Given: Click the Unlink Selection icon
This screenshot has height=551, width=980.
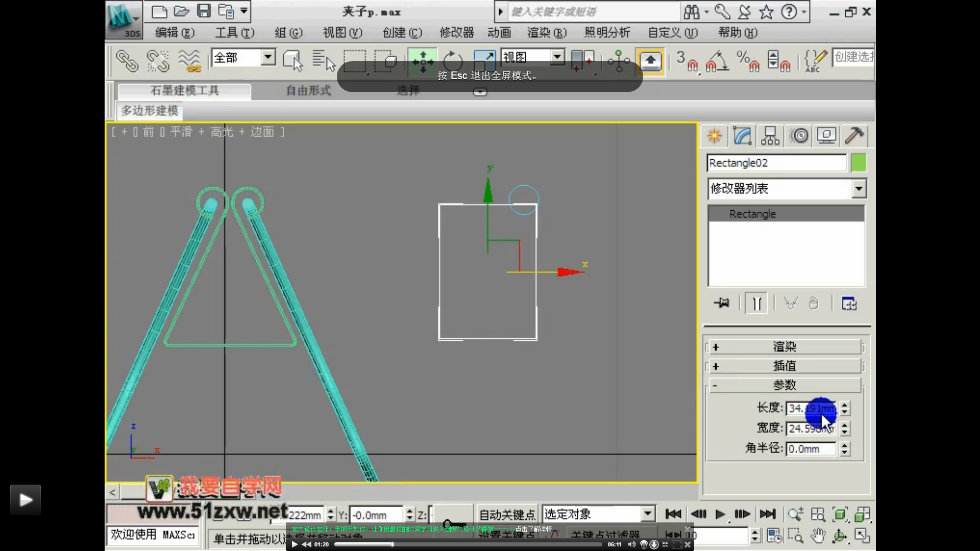Looking at the screenshot, I should point(158,61).
